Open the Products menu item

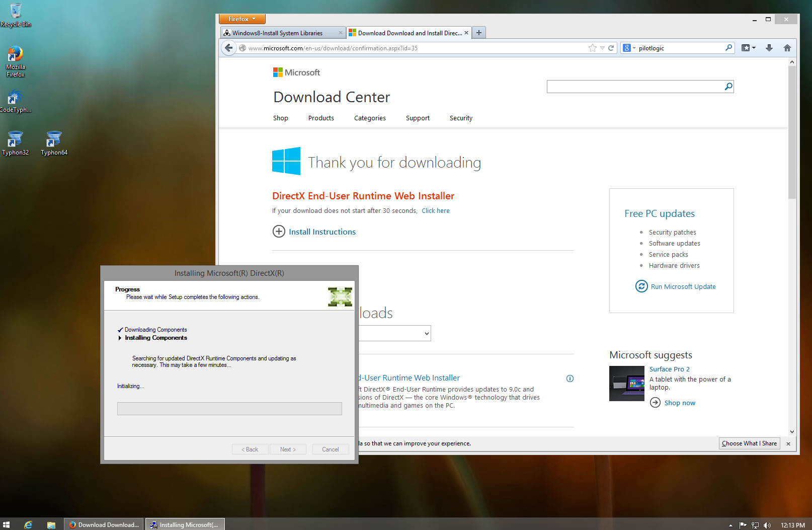321,118
